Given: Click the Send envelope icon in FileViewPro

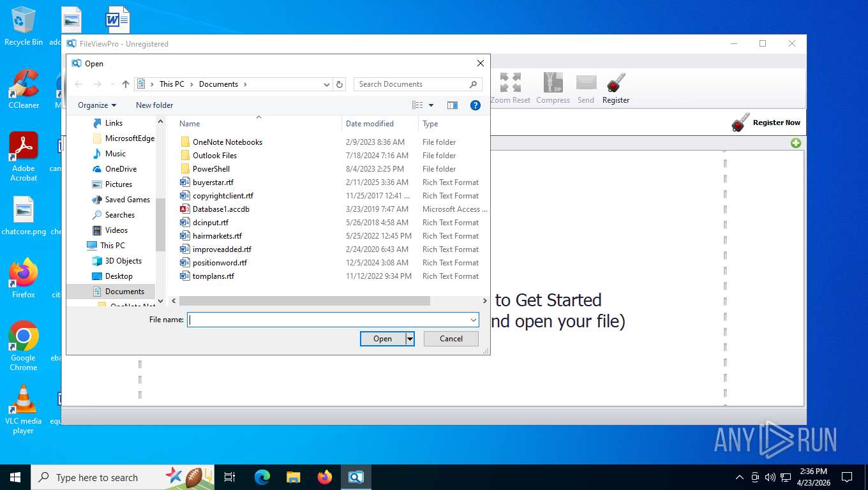Looking at the screenshot, I should (x=586, y=83).
